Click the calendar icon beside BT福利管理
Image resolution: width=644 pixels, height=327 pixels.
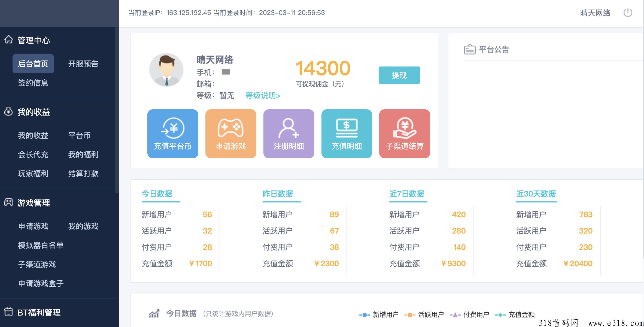pos(9,312)
